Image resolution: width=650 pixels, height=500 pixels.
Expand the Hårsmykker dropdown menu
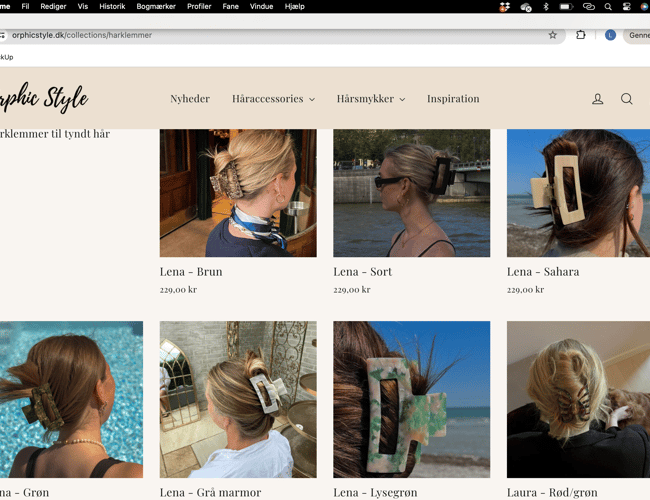pos(370,99)
